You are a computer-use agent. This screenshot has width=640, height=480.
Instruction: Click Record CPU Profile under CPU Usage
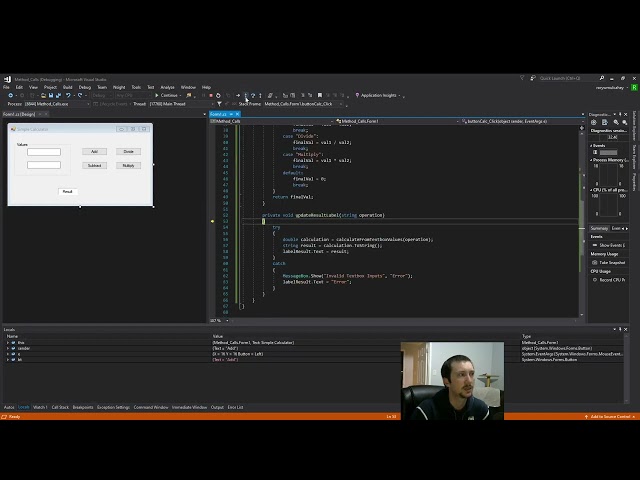point(609,280)
